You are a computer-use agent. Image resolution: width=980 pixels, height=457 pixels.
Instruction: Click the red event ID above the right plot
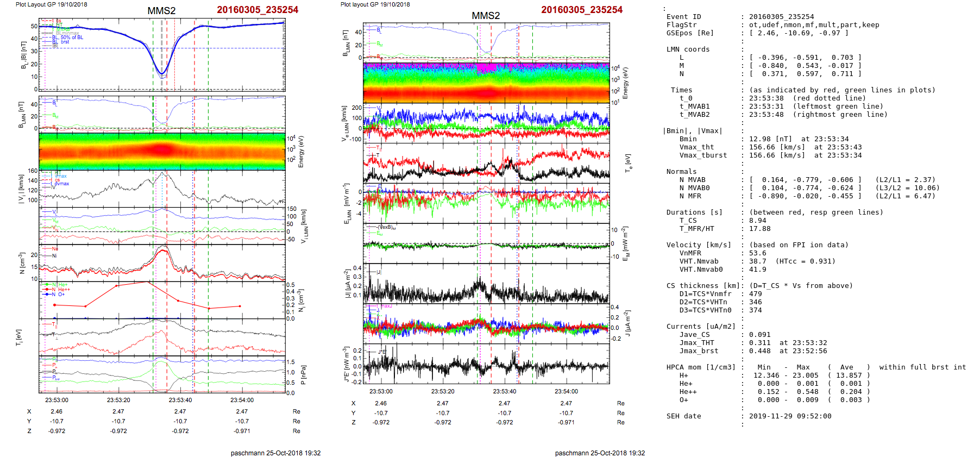[581, 10]
